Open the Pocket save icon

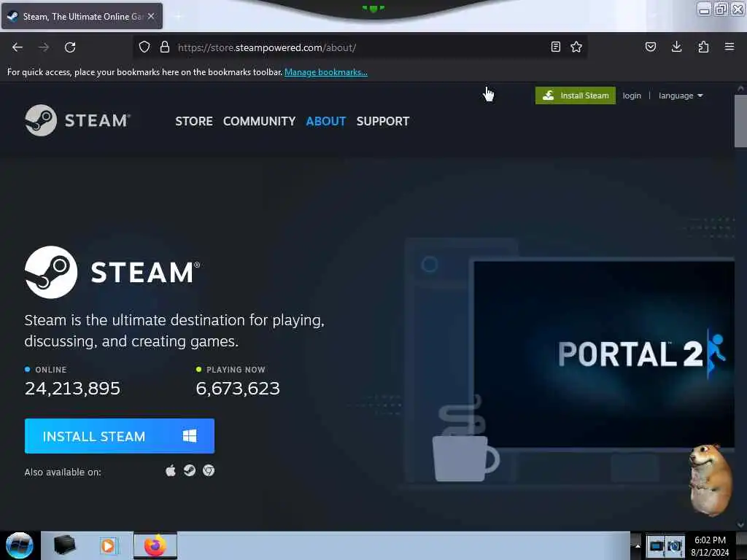point(651,47)
